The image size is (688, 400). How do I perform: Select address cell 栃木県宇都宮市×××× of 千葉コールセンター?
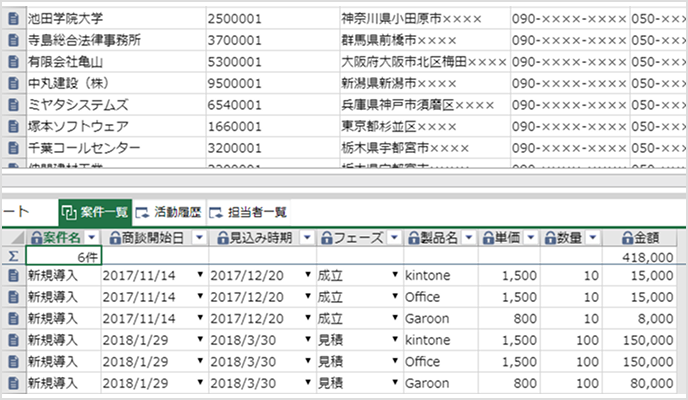[x=424, y=148]
